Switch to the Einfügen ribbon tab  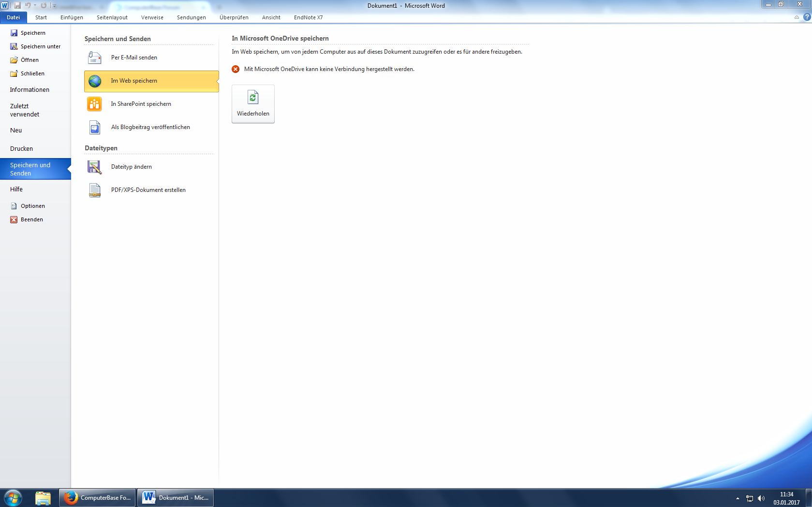[x=72, y=17]
